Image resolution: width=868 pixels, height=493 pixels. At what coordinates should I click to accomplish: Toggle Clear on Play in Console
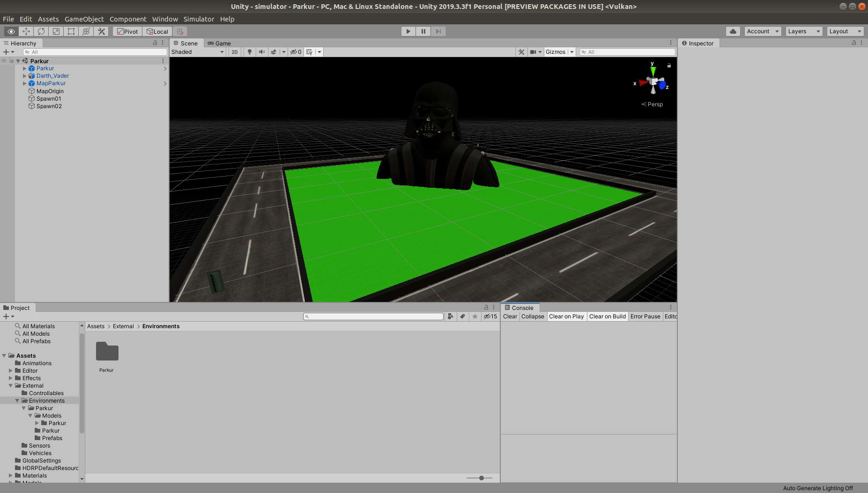click(x=566, y=316)
